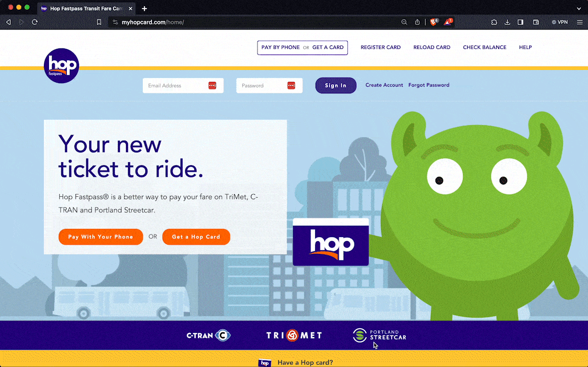Click the share icon in the address bar
Image resolution: width=588 pixels, height=367 pixels.
pyautogui.click(x=417, y=22)
